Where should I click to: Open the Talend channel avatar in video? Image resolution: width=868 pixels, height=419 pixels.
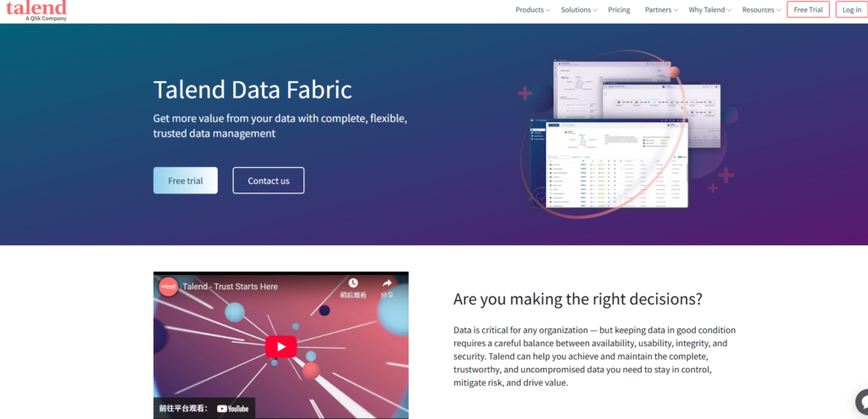pos(169,287)
